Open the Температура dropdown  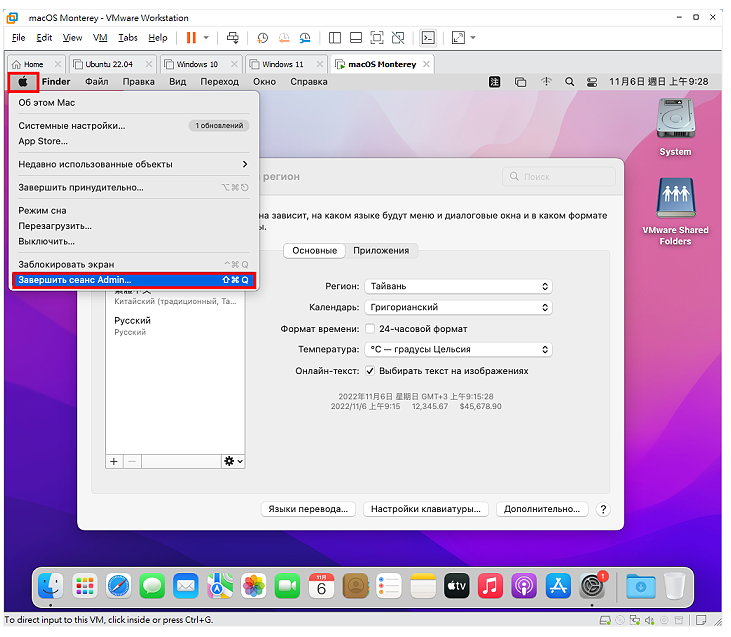(x=458, y=349)
